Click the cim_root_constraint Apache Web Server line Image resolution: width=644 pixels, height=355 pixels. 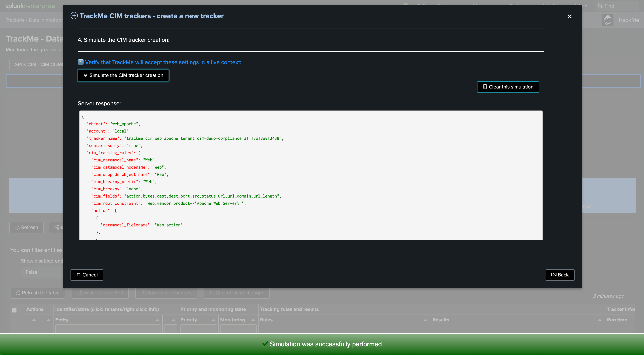(x=169, y=204)
